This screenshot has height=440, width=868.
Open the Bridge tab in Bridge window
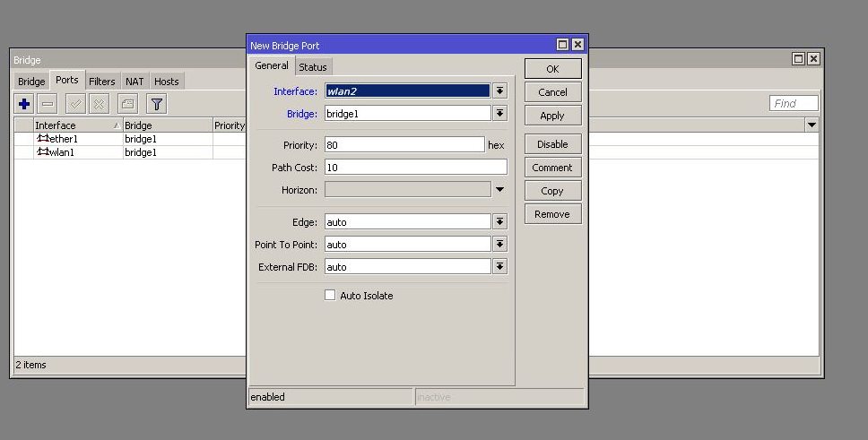click(x=31, y=82)
